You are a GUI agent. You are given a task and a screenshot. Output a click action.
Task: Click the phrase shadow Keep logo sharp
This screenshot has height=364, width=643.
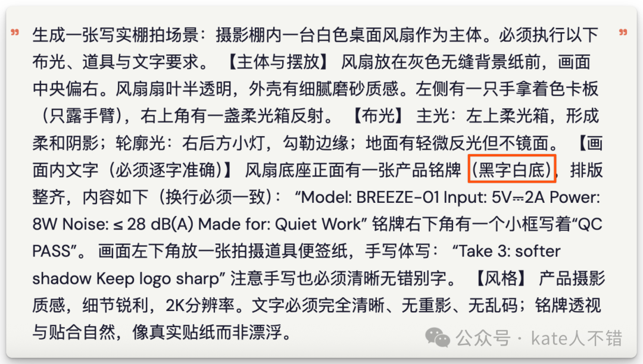[x=126, y=278]
